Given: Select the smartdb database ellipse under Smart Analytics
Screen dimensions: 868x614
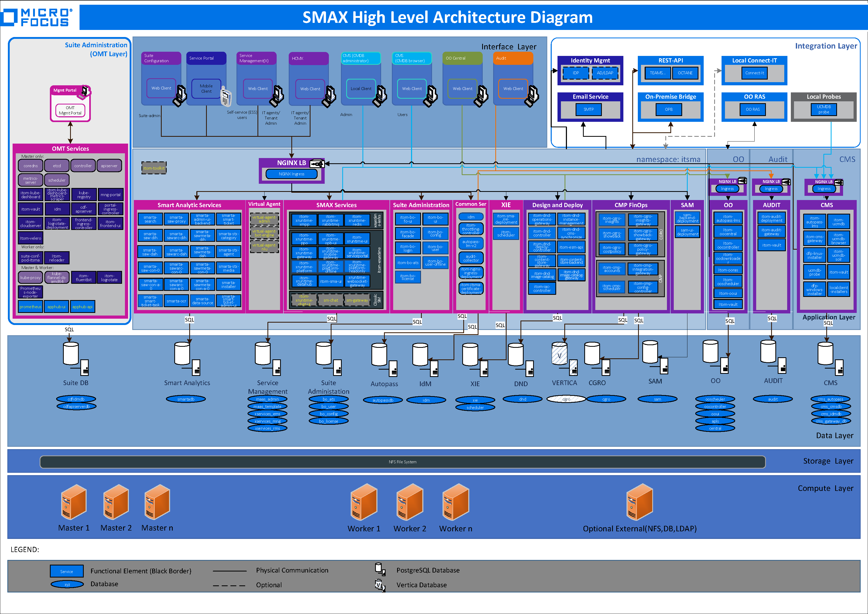Looking at the screenshot, I should point(186,399).
